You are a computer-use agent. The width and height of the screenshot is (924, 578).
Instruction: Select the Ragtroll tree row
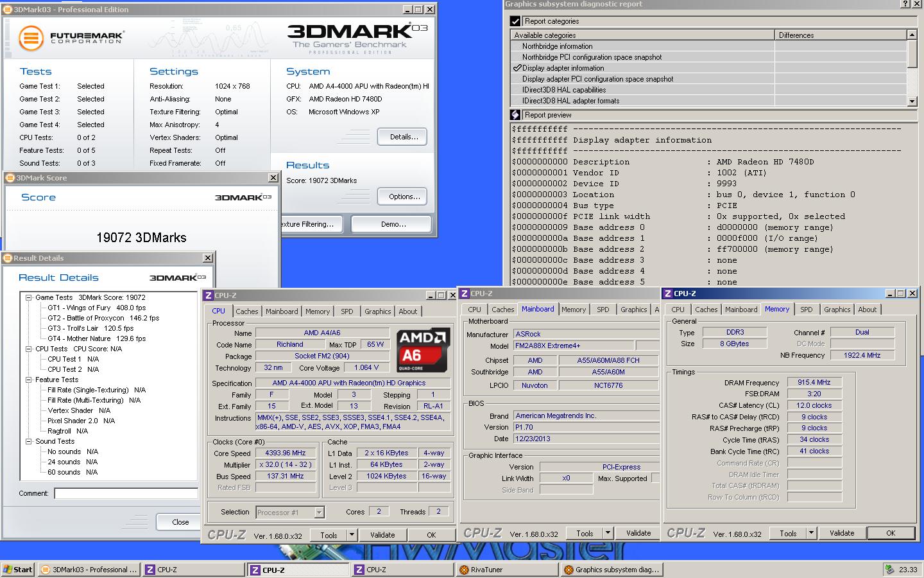click(67, 431)
